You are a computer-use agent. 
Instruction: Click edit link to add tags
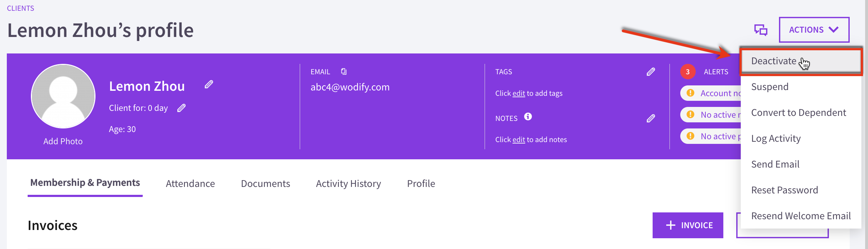click(519, 93)
